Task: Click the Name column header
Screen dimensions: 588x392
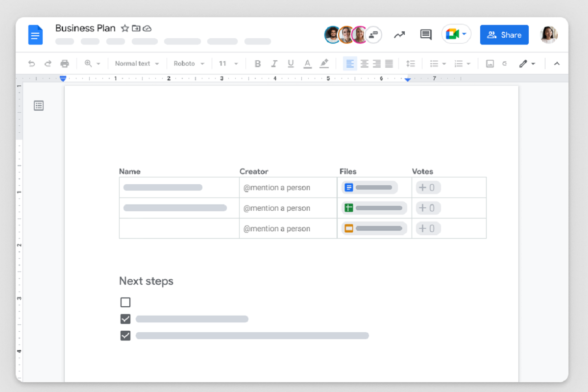Action: (130, 171)
